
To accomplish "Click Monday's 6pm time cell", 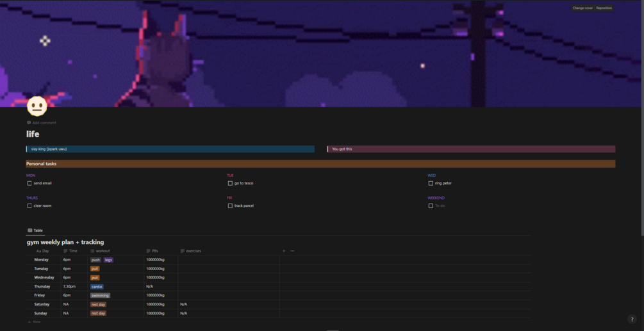I will click(74, 260).
